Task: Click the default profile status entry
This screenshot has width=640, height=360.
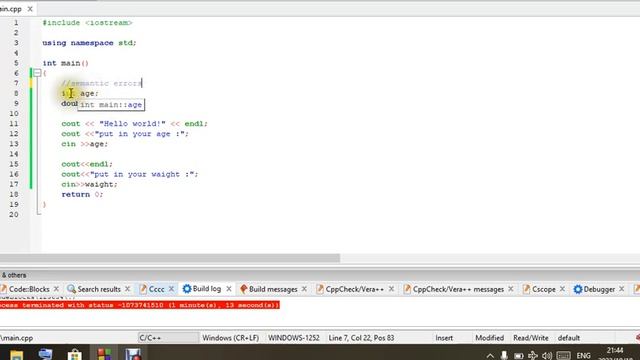Action: (x=569, y=338)
